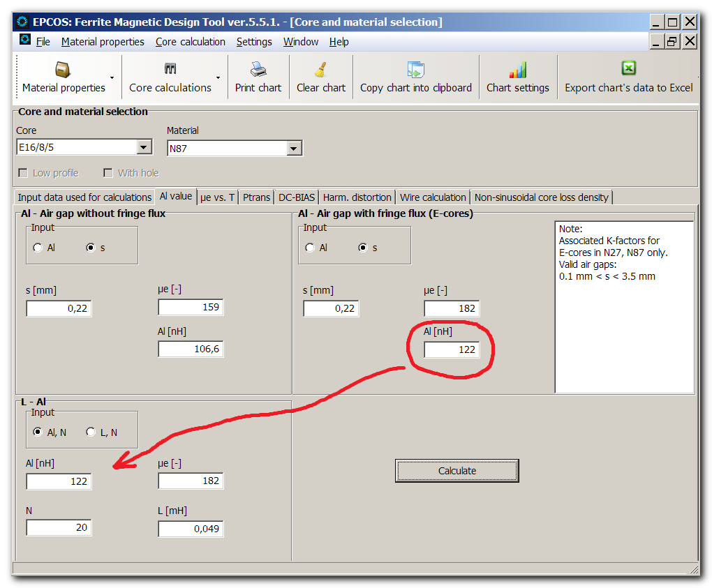Click the Core calculations toolbar icon
Viewport: 712px width, 588px height.
pyautogui.click(x=170, y=69)
